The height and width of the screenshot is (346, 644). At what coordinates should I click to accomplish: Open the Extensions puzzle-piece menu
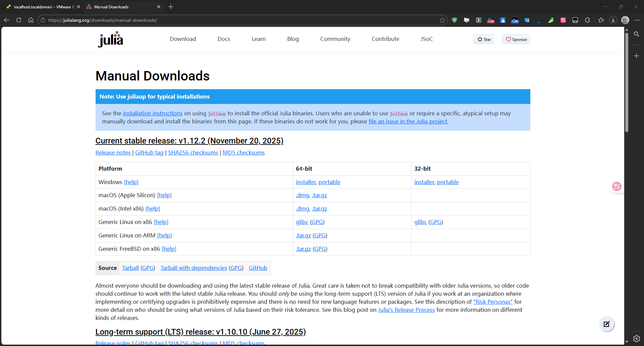click(587, 20)
